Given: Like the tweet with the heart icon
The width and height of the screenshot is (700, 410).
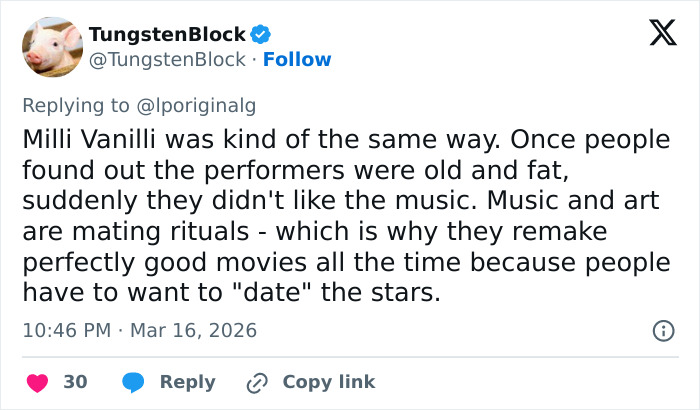Looking at the screenshot, I should [37, 382].
